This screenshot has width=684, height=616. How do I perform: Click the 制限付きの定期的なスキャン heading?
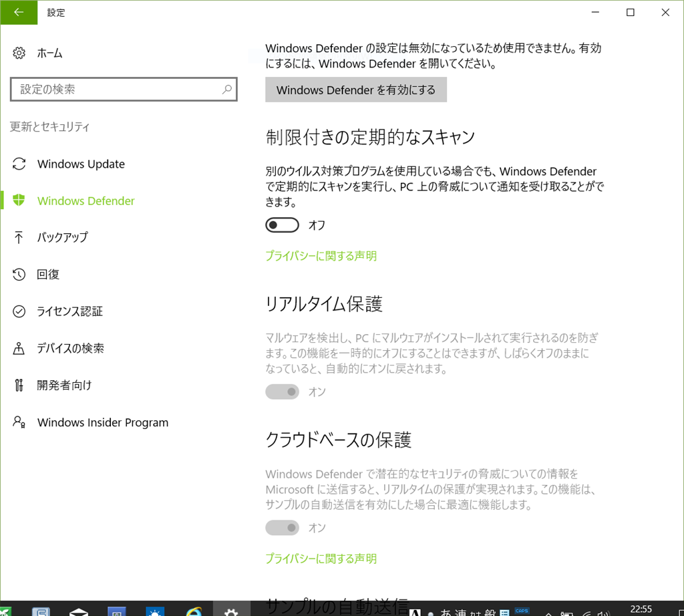[x=370, y=138]
